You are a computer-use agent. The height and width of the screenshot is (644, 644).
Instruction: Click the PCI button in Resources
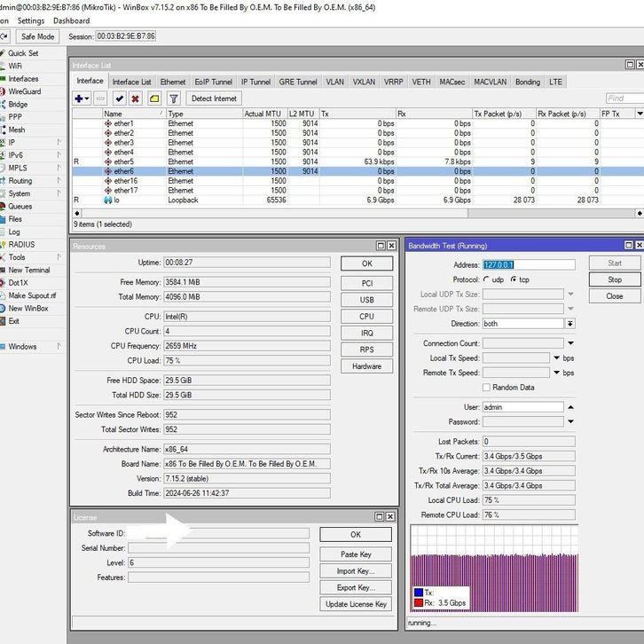point(366,283)
